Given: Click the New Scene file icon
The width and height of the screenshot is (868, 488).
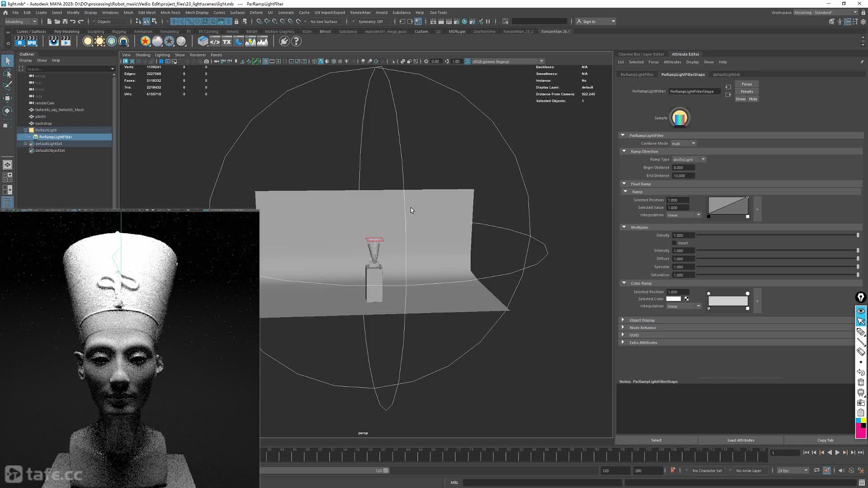Looking at the screenshot, I should 49,21.
